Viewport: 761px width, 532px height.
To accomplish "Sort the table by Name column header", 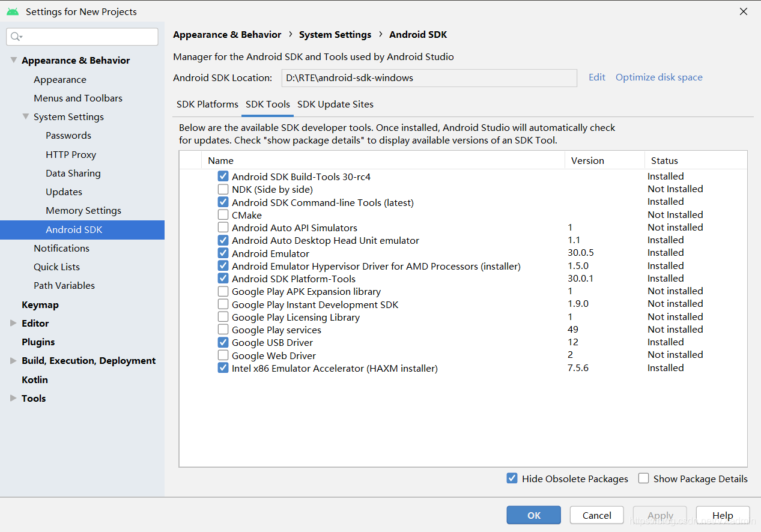I will (383, 160).
